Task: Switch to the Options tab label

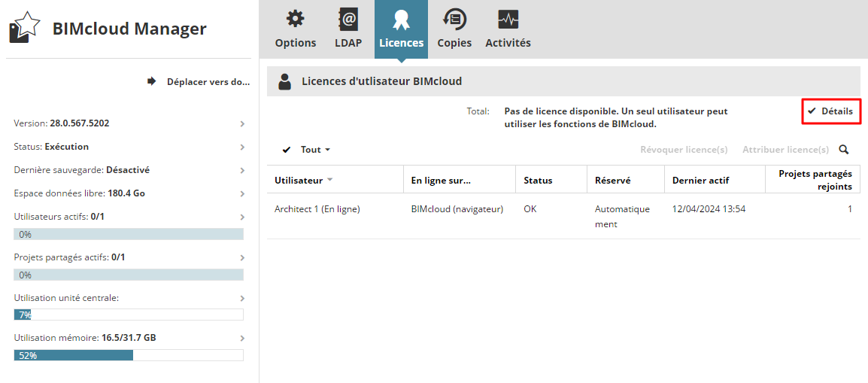Action: tap(296, 43)
